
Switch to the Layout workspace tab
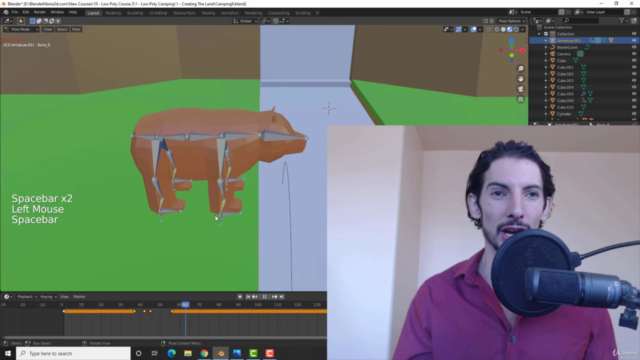[93, 13]
